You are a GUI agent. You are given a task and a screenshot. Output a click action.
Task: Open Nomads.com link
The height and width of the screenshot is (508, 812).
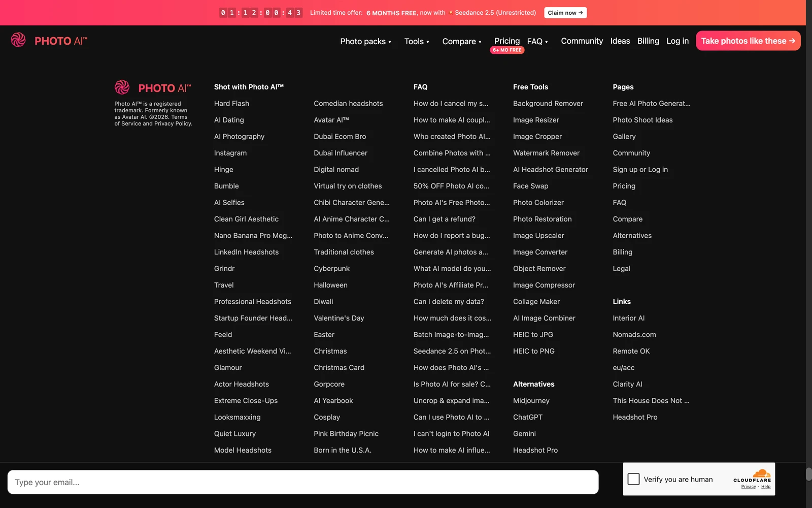pyautogui.click(x=634, y=335)
